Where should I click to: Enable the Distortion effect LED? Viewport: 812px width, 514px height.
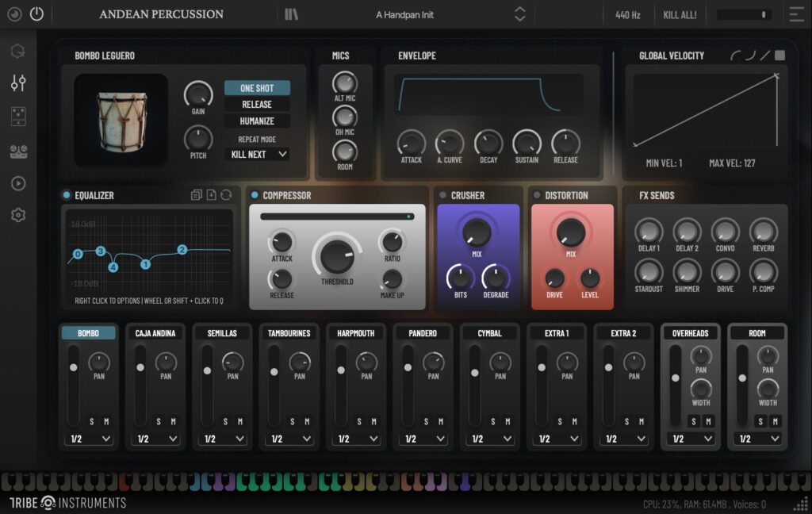(537, 195)
